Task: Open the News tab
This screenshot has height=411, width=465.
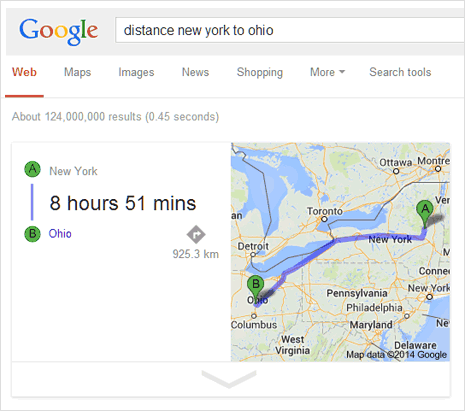Action: (x=195, y=72)
